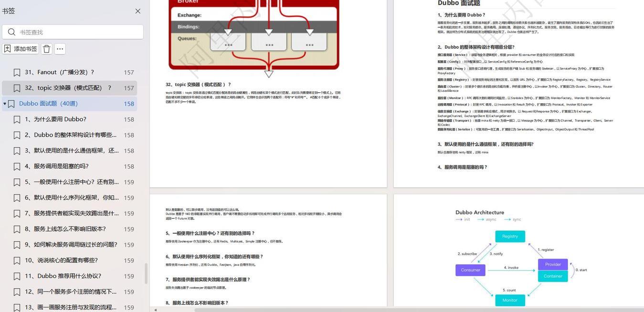
Task: Click bookmark icon beside Dubbo 面试题（40道）
Action: click(11, 104)
